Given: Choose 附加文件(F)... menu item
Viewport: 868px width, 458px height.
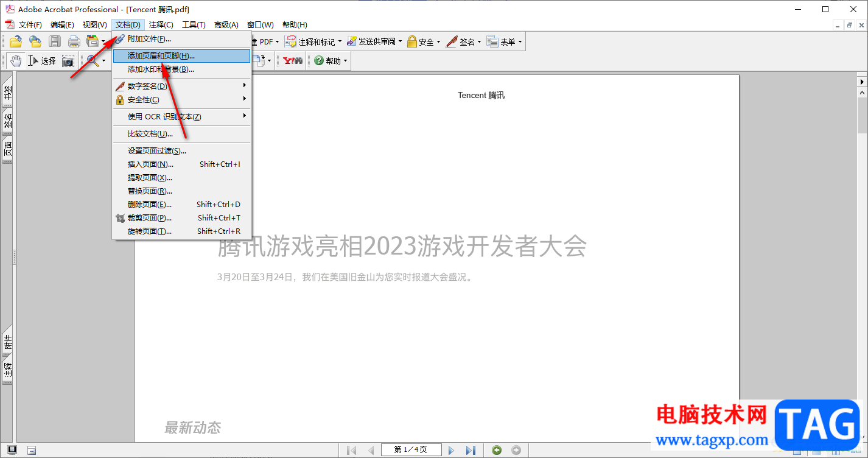Looking at the screenshot, I should pyautogui.click(x=181, y=39).
